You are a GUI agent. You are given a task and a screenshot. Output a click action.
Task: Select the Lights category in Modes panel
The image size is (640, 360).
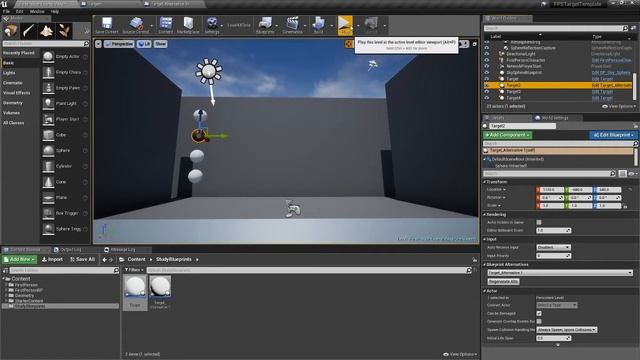click(9, 73)
